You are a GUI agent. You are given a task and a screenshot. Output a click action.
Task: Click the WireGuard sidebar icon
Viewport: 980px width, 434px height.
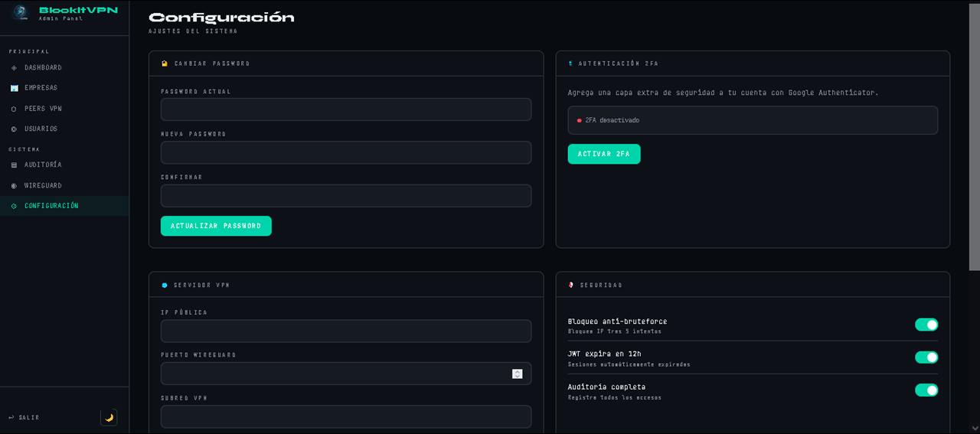(x=14, y=186)
